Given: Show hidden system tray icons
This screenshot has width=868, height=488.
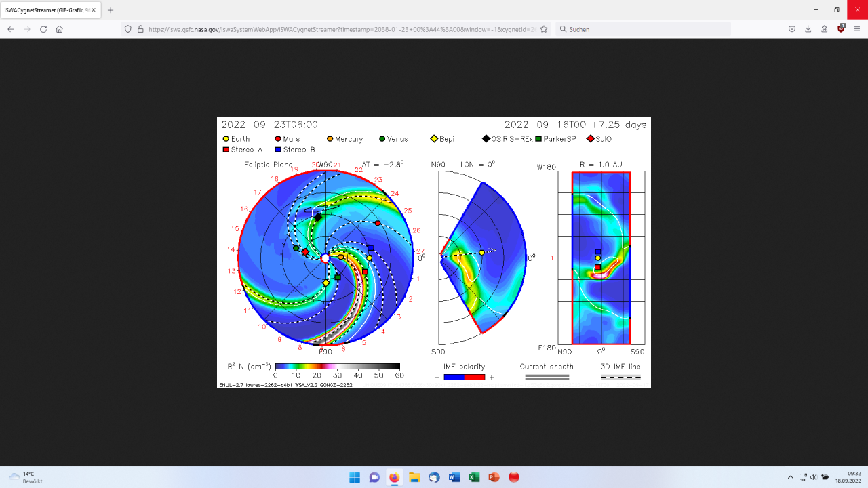Looking at the screenshot, I should (x=790, y=477).
